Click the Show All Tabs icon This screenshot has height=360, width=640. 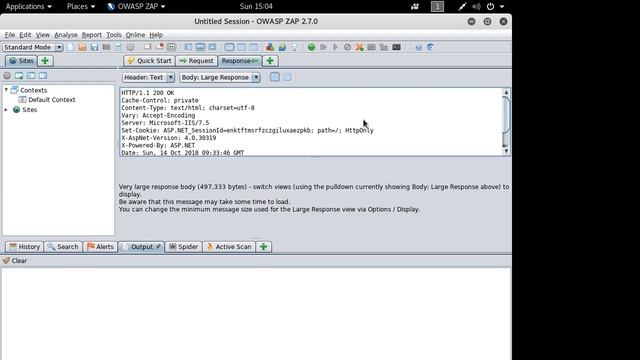[147, 47]
